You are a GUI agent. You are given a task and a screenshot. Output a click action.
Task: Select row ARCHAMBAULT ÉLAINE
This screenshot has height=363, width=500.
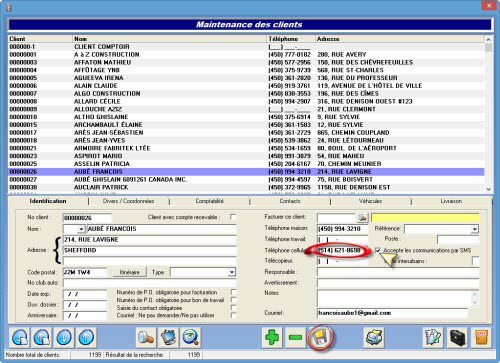246,125
